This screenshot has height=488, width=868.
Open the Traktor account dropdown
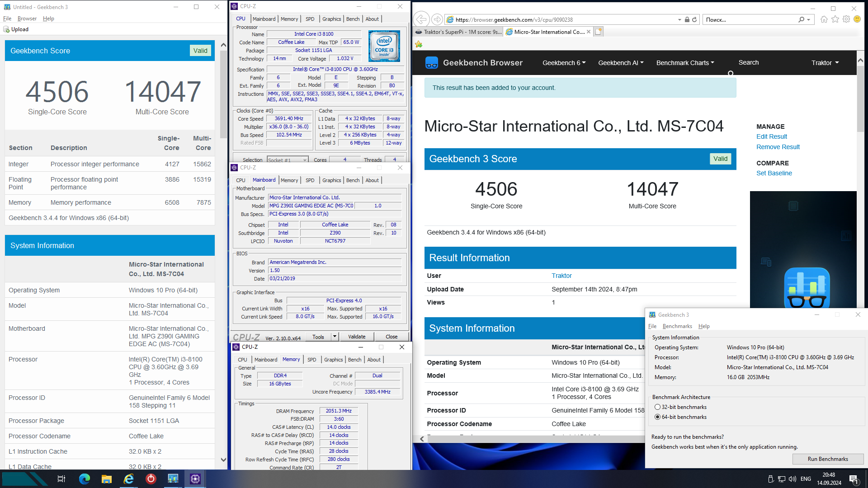825,63
